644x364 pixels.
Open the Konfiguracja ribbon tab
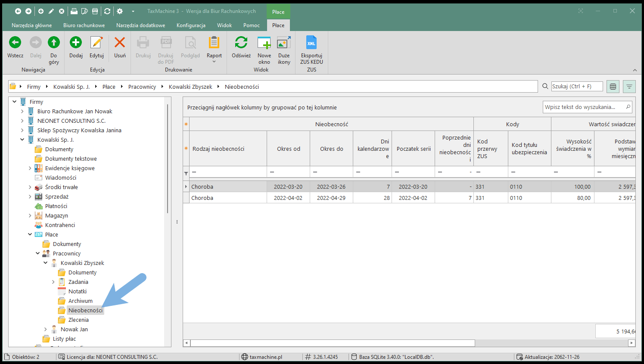(191, 25)
